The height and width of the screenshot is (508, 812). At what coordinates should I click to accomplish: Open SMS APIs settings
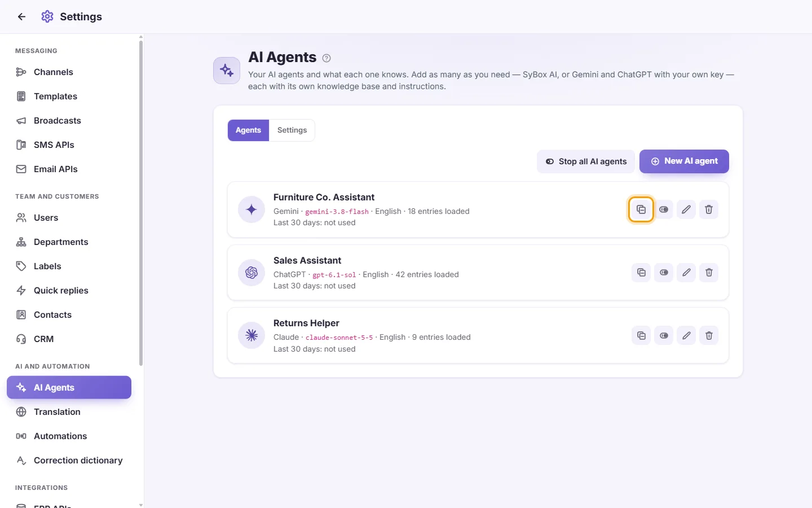(x=69, y=145)
